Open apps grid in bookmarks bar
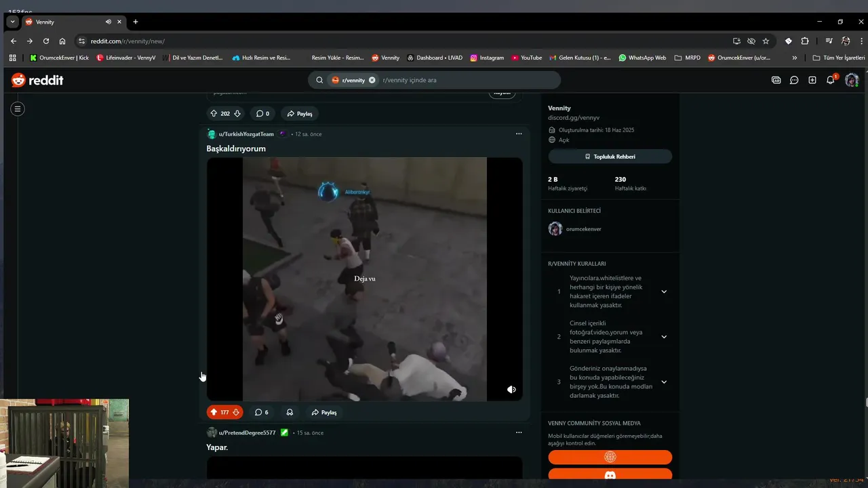The image size is (868, 488). click(x=13, y=58)
